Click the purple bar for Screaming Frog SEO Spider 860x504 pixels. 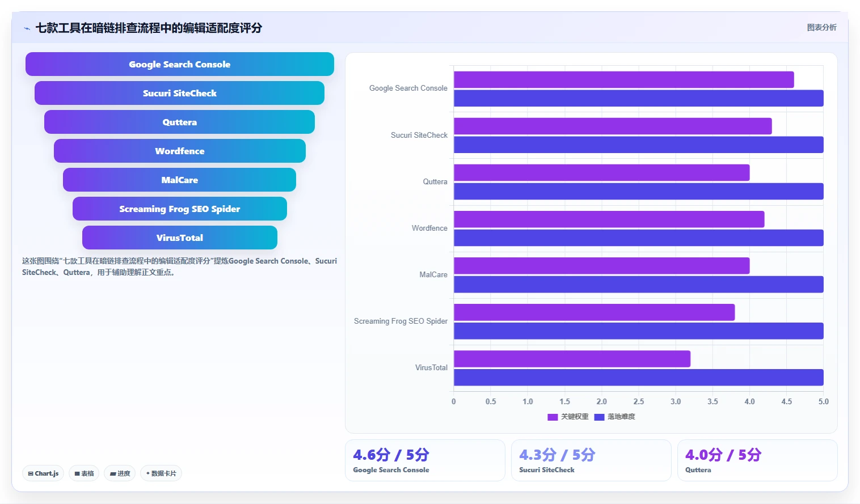click(595, 312)
